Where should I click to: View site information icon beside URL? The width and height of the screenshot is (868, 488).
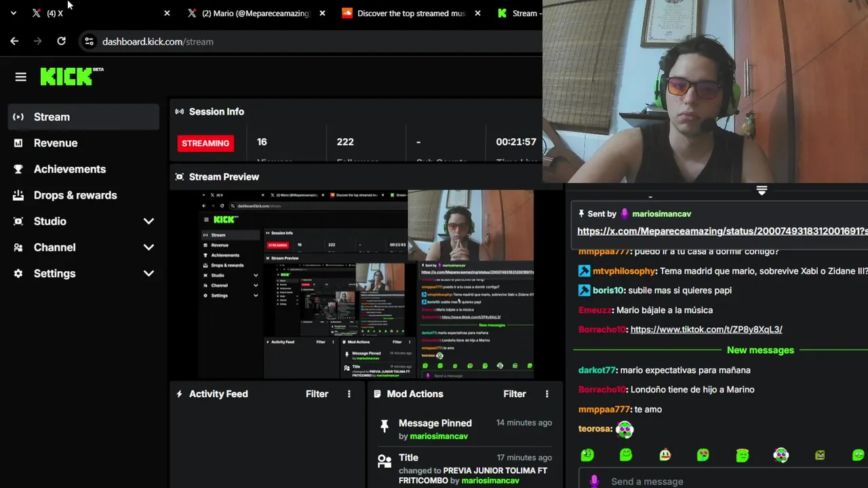click(89, 41)
